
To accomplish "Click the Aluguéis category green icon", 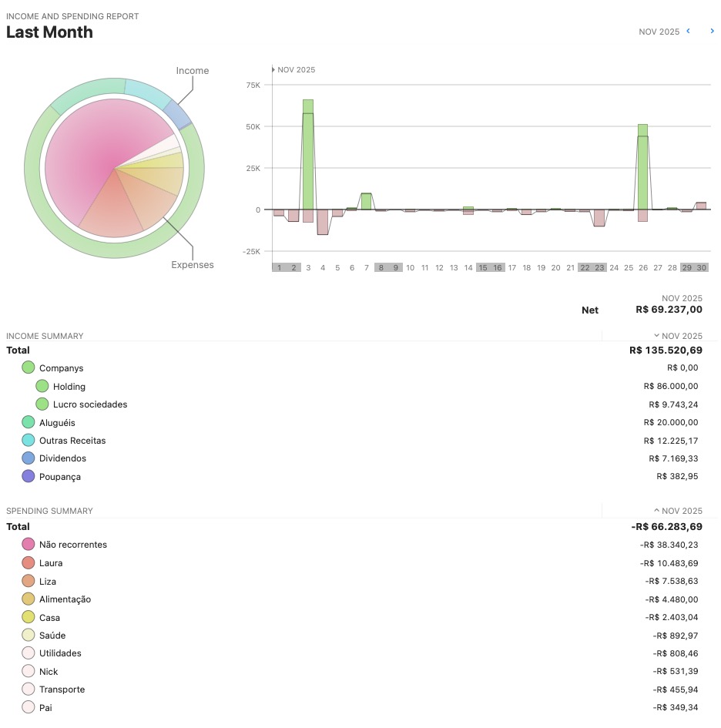I will click(29, 422).
